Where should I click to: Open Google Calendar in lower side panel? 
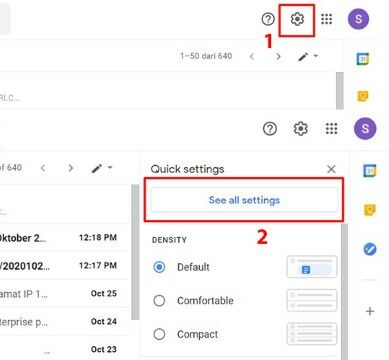[370, 171]
